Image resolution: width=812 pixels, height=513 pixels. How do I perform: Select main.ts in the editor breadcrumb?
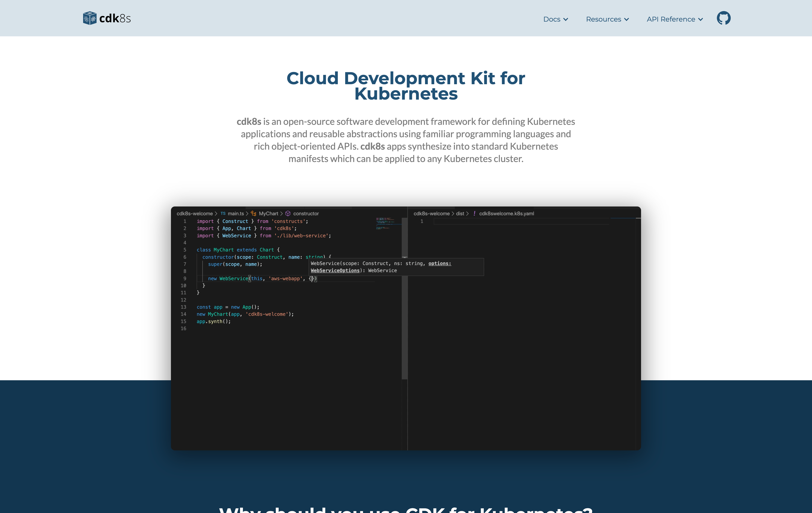(x=236, y=214)
